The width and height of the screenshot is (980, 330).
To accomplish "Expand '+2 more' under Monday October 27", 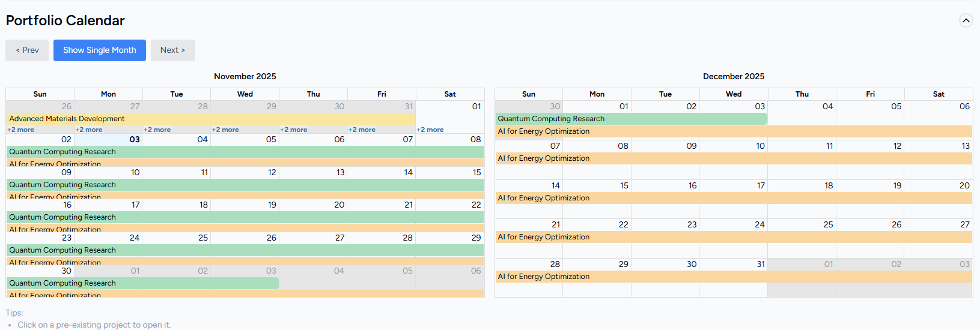I will point(89,130).
